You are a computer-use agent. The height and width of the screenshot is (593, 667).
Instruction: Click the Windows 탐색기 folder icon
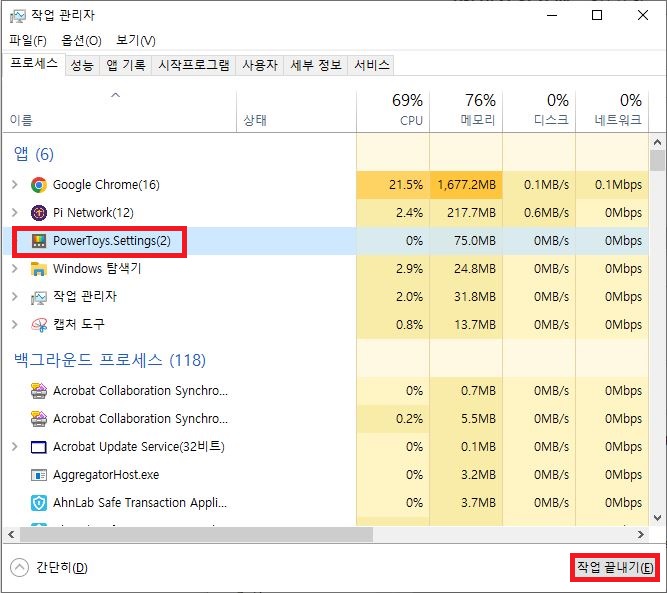click(39, 269)
